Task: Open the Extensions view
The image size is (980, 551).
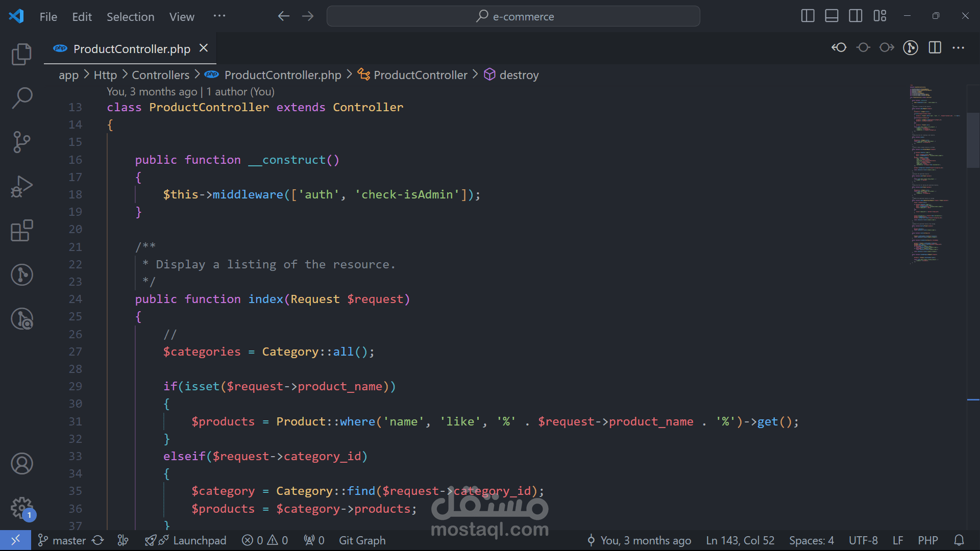Action: click(21, 231)
